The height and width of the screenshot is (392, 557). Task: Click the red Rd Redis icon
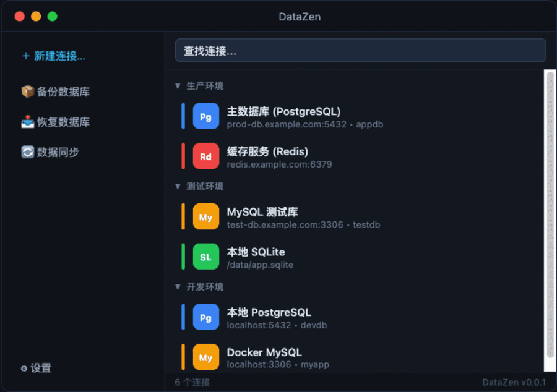[205, 156]
